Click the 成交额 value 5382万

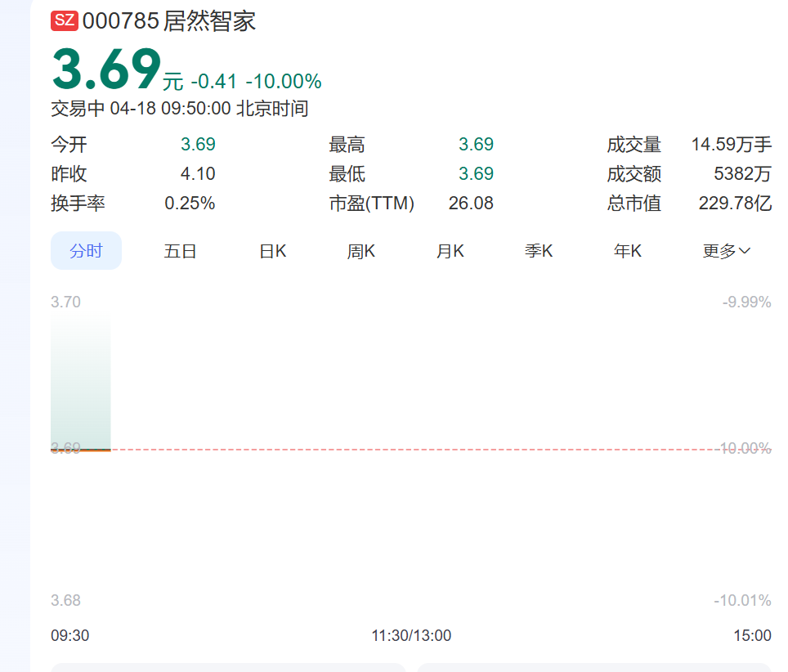coord(742,174)
